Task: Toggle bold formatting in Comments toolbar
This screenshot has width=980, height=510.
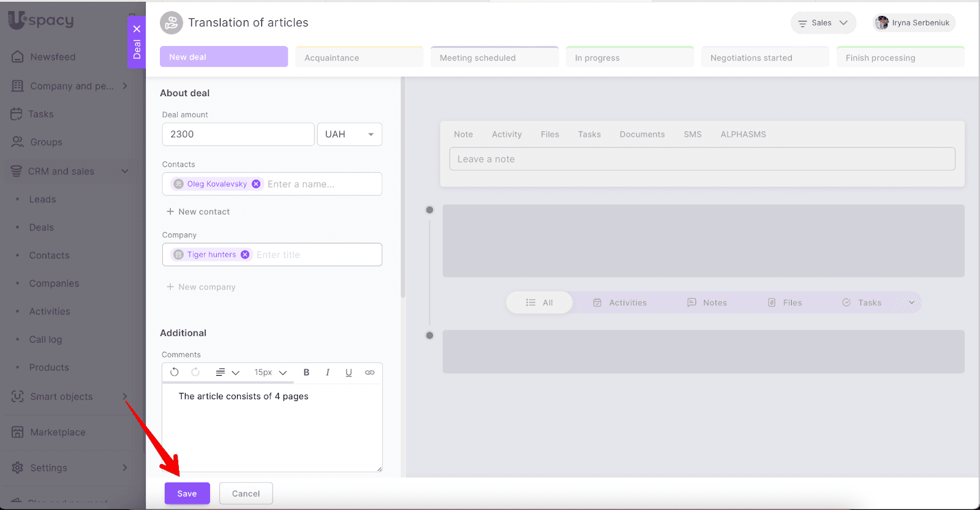Action: (306, 372)
